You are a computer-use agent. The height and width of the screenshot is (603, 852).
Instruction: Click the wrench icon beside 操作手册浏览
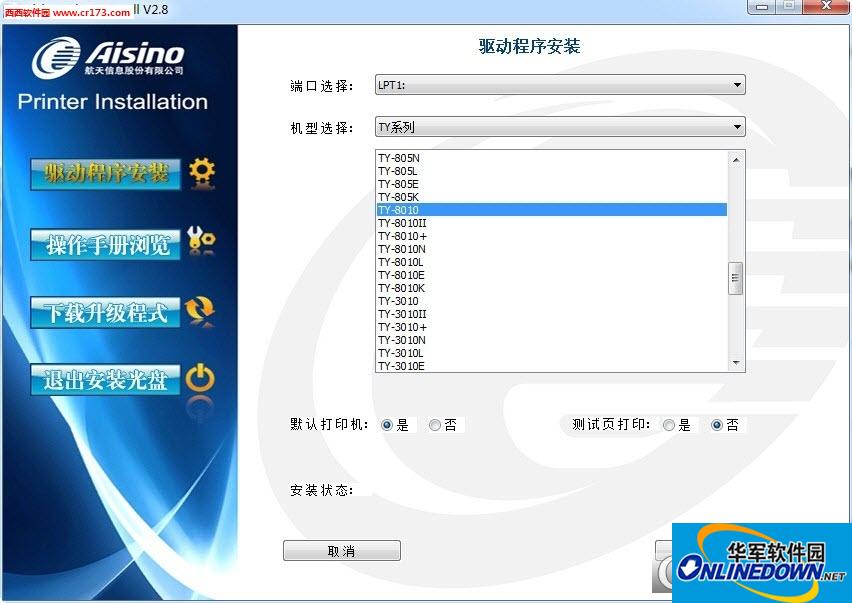(201, 241)
